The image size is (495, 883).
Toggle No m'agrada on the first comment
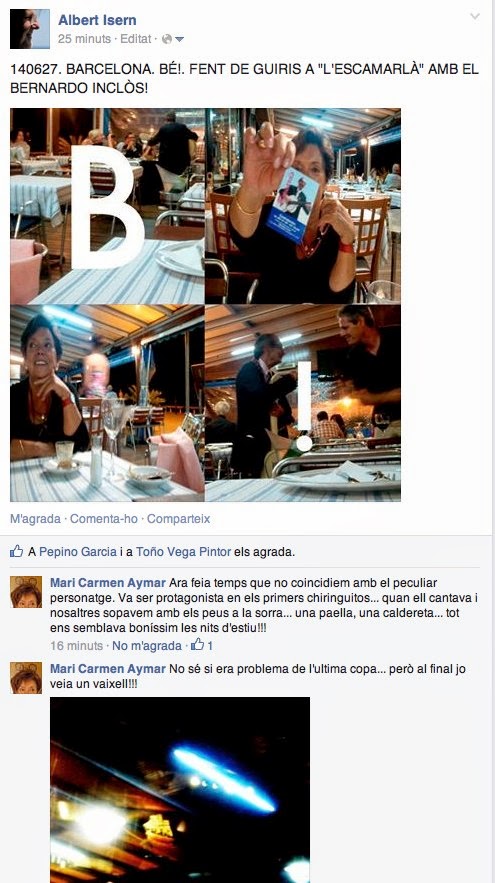click(146, 645)
